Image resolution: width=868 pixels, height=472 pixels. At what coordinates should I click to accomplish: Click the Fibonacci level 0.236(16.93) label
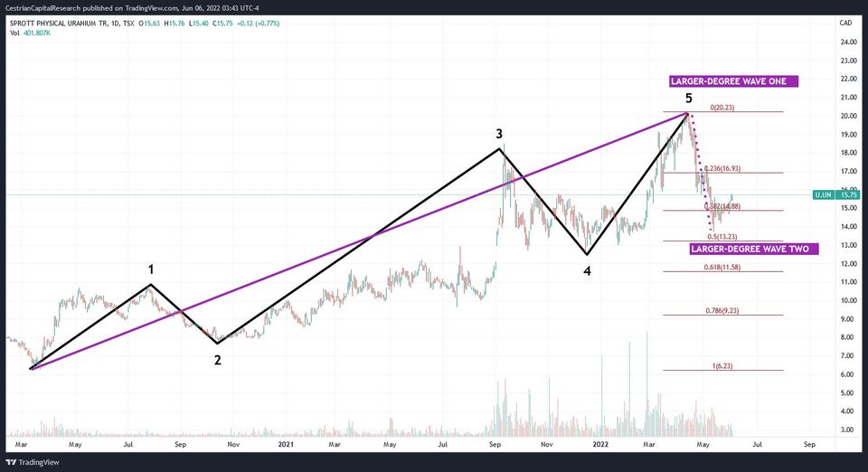click(722, 168)
